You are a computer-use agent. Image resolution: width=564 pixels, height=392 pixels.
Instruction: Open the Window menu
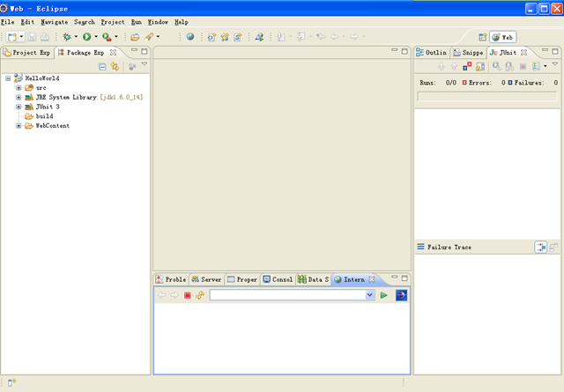click(158, 22)
